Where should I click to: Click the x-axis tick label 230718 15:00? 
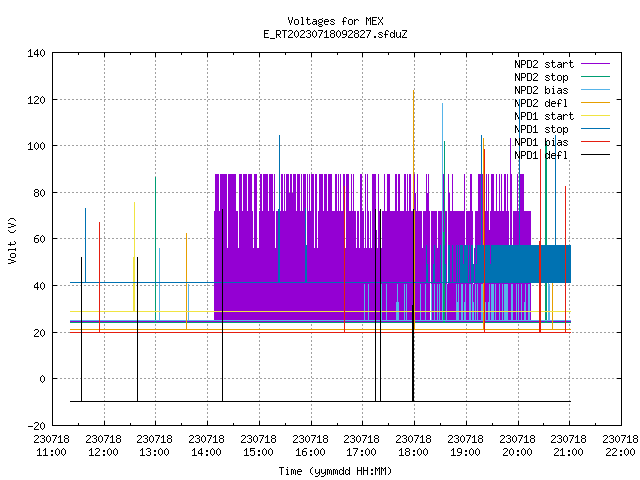[x=258, y=446]
